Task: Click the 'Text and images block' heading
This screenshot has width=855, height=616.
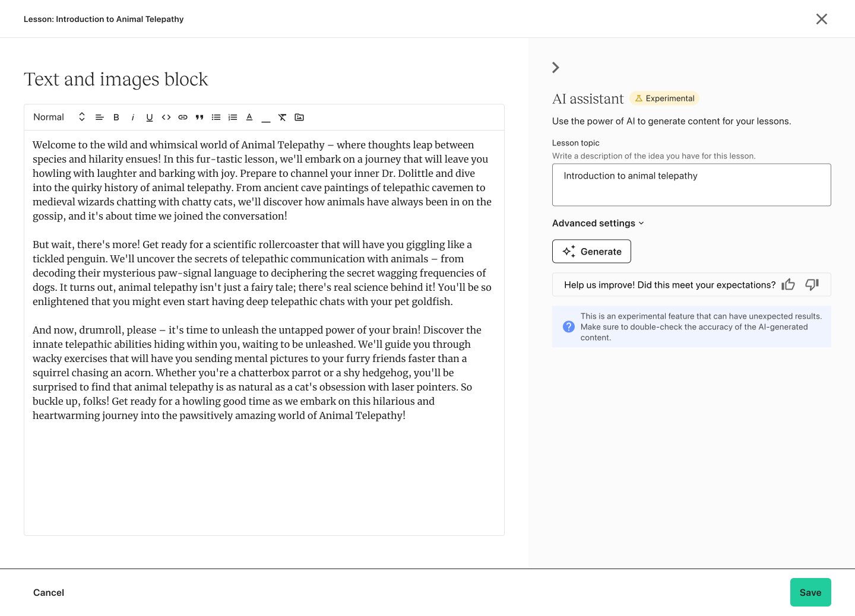Action: 116,80
